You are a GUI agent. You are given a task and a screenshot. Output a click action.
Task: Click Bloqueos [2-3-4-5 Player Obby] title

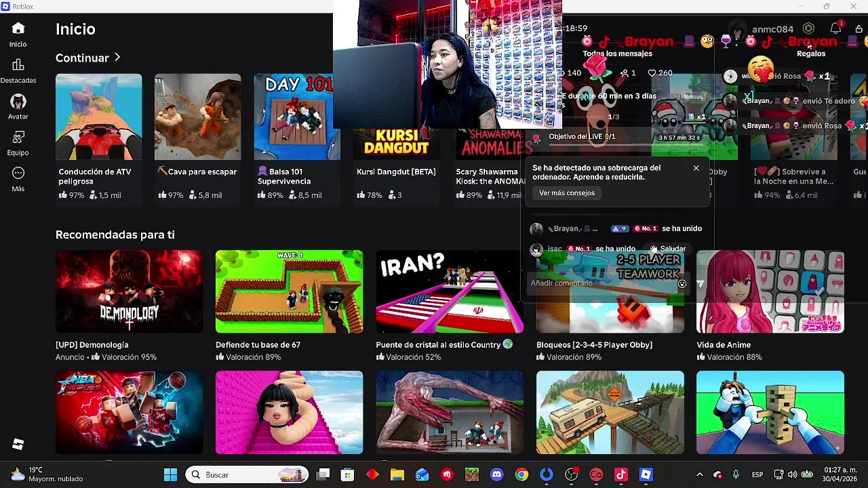click(x=594, y=345)
